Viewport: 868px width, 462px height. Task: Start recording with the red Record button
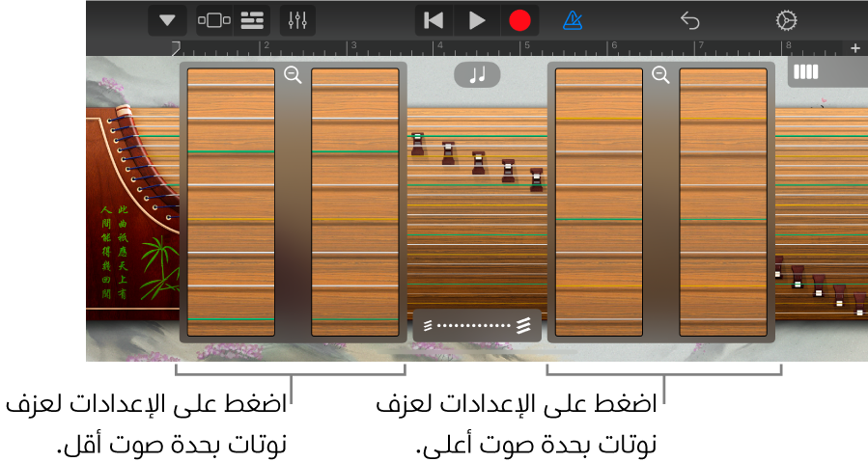519,21
